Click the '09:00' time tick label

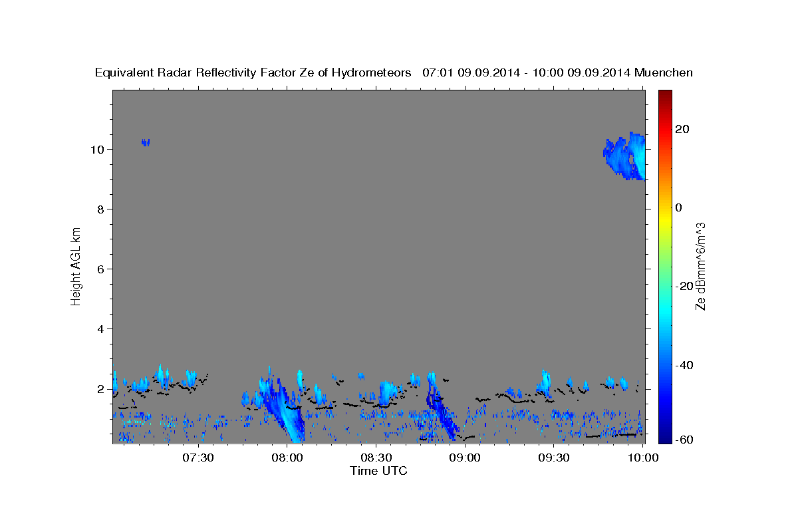[x=465, y=458]
